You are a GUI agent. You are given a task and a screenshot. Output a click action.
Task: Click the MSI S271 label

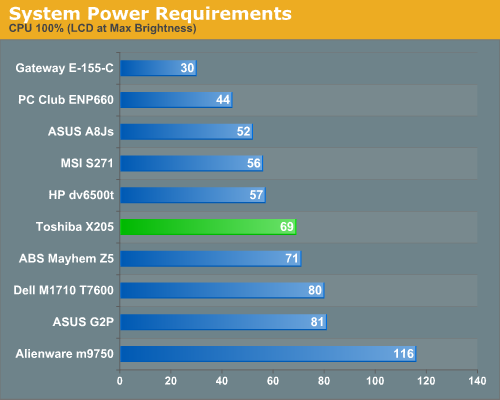coord(87,163)
